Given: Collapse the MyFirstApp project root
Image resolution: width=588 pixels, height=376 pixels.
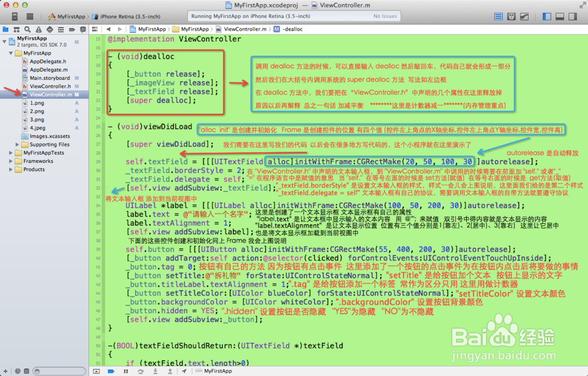Looking at the screenshot, I should pyautogui.click(x=4, y=41).
